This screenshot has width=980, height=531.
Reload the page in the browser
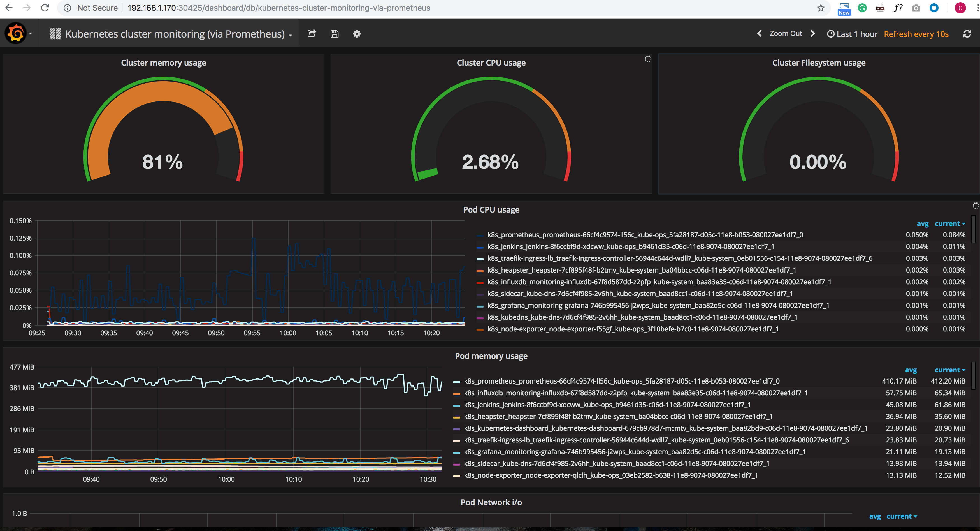[x=45, y=8]
